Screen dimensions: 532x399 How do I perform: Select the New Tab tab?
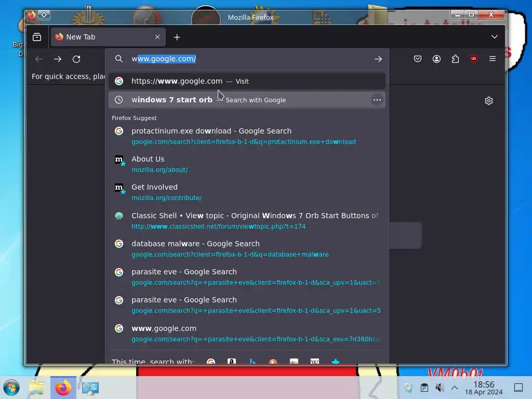tap(108, 37)
